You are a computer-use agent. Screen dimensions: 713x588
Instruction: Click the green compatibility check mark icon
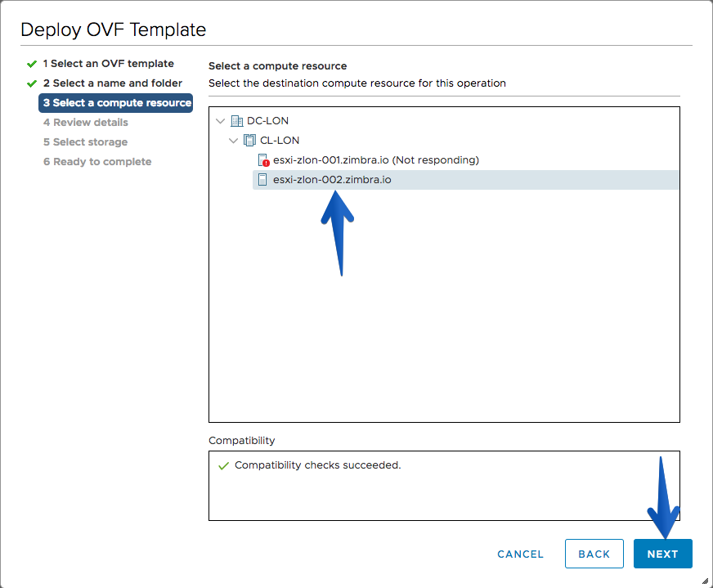(x=223, y=466)
